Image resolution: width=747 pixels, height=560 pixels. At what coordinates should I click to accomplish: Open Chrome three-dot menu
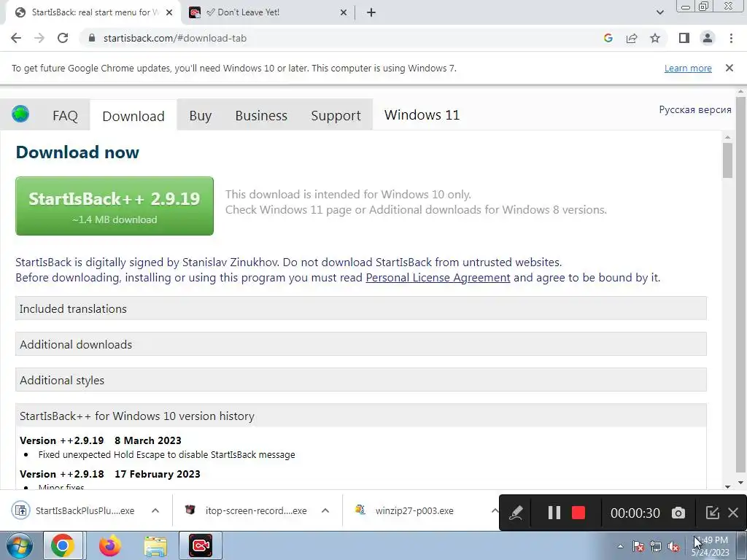(731, 38)
